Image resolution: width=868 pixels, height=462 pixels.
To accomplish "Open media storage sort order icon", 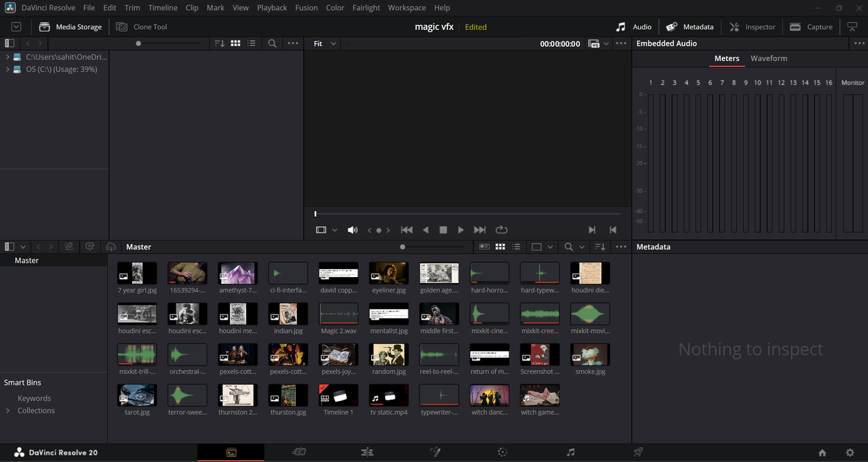I will pos(219,43).
